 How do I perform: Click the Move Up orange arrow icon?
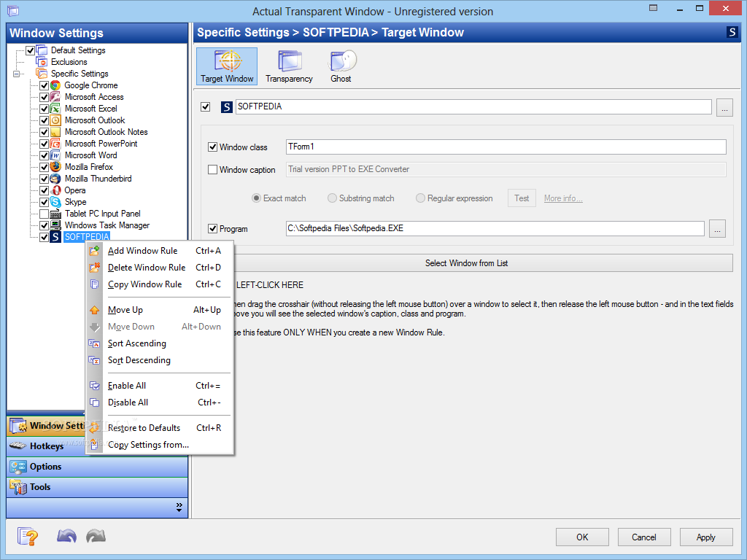[x=94, y=310]
